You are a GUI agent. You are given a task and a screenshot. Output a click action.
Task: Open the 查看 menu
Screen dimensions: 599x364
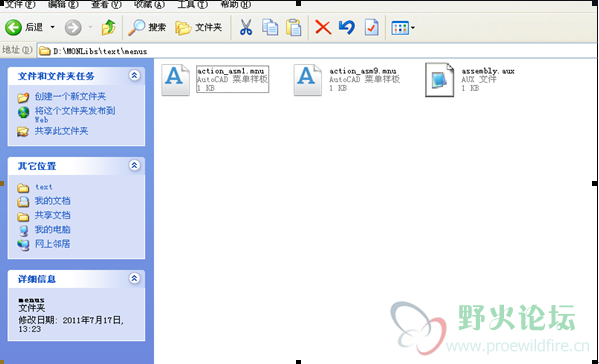coord(106,4)
